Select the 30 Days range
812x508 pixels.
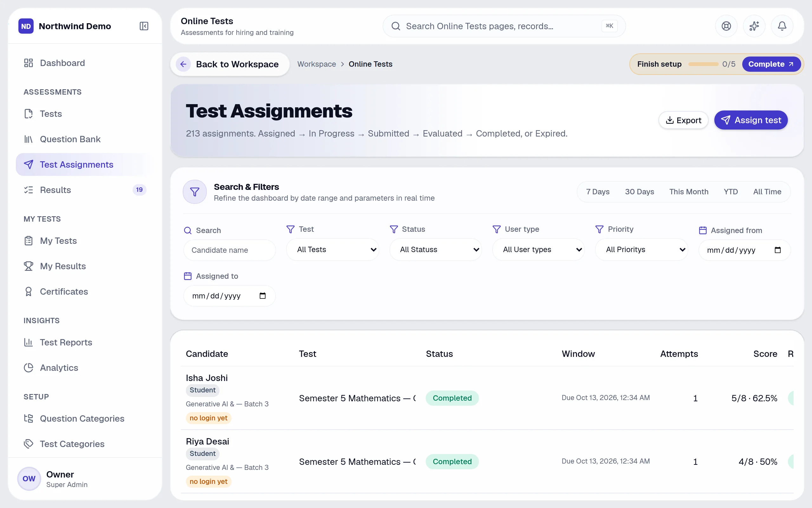[639, 192]
